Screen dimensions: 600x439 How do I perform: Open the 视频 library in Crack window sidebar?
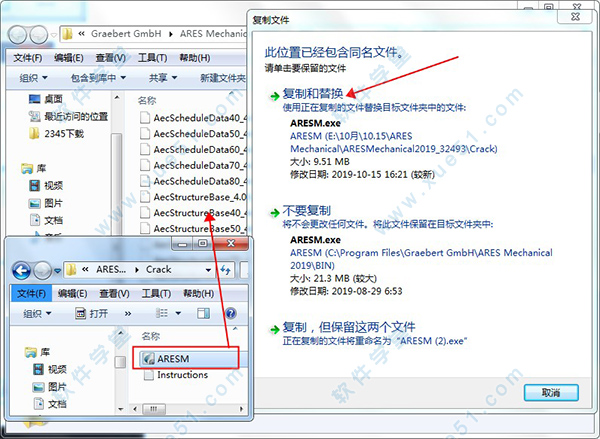[53, 369]
